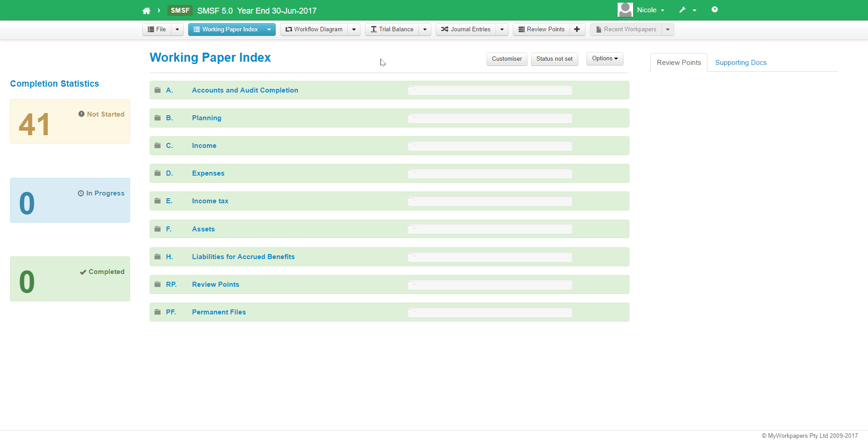Open the Options dropdown
The height and width of the screenshot is (441, 868).
[605, 59]
